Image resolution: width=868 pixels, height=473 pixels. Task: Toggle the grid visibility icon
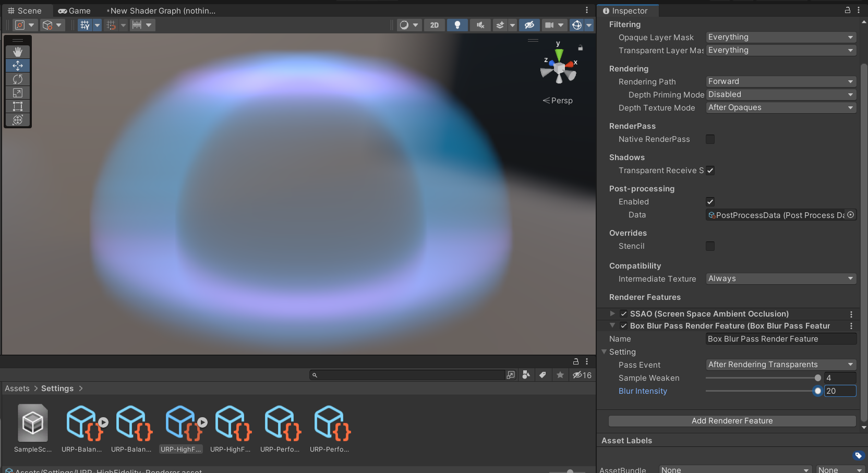pos(85,25)
